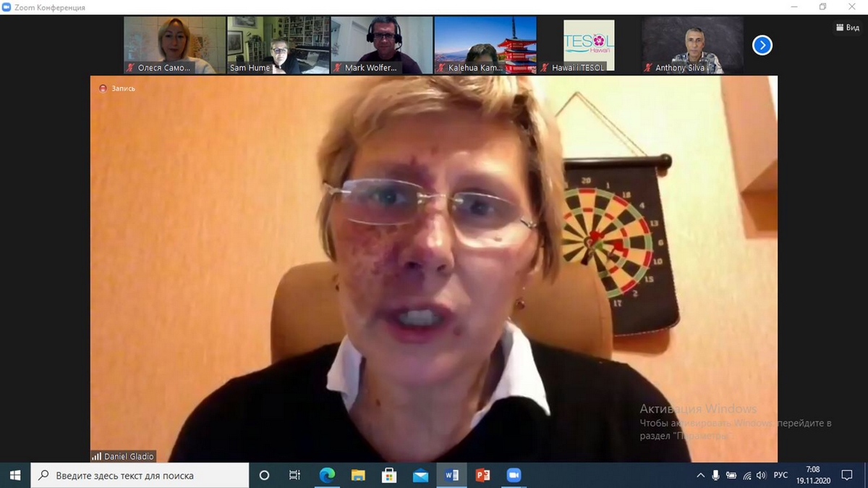Open File Explorer from the taskbar
Viewport: 868px width, 488px height.
358,476
